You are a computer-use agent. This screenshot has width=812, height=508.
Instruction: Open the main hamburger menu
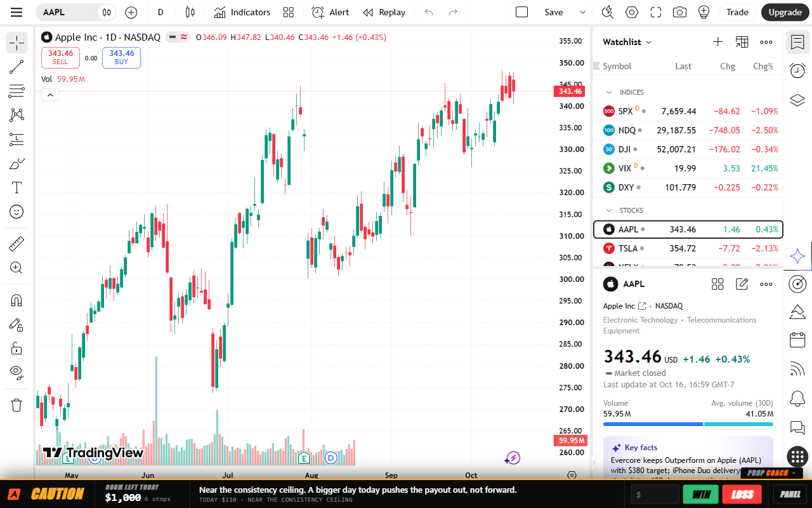click(x=16, y=12)
